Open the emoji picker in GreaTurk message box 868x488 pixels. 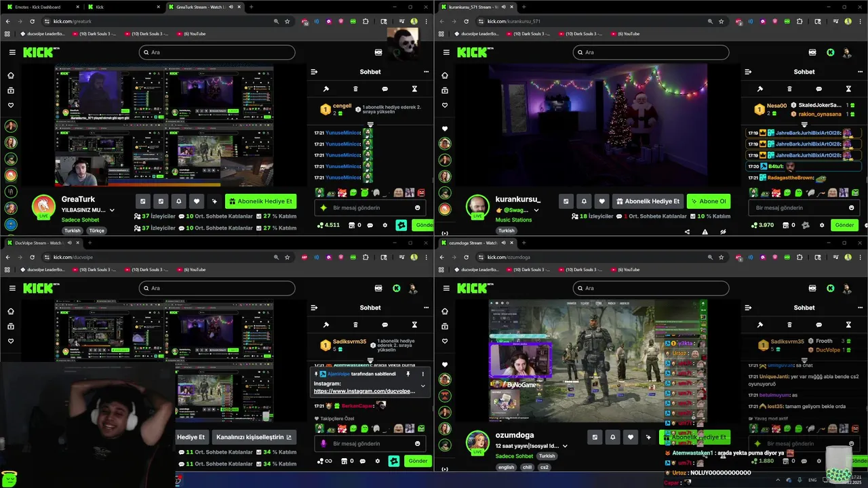tap(418, 208)
